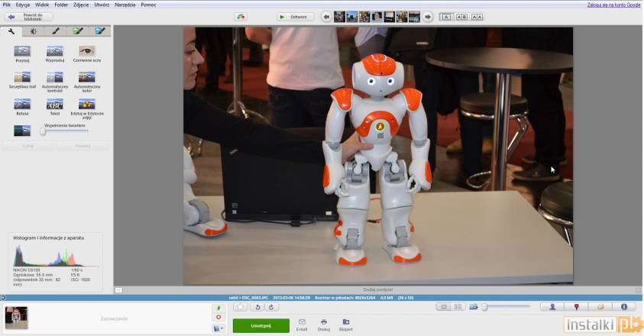Select robot thumbnail in selection tray

pyautogui.click(x=16, y=317)
